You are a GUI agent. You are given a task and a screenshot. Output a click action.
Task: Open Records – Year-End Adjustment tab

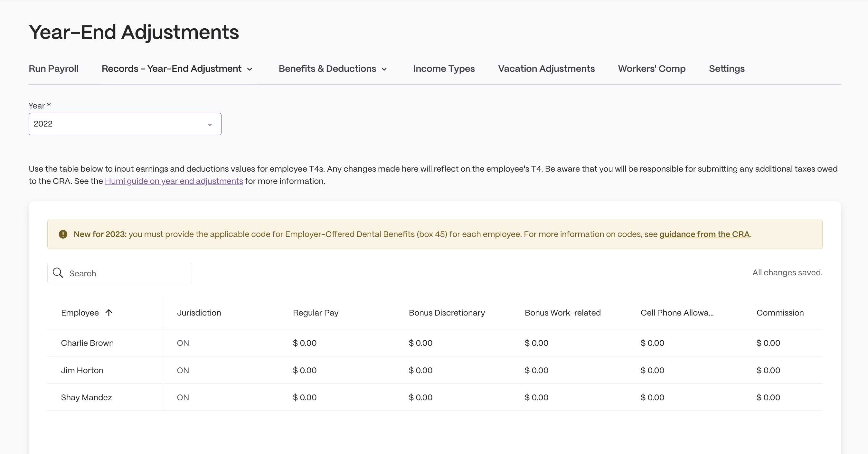click(172, 69)
